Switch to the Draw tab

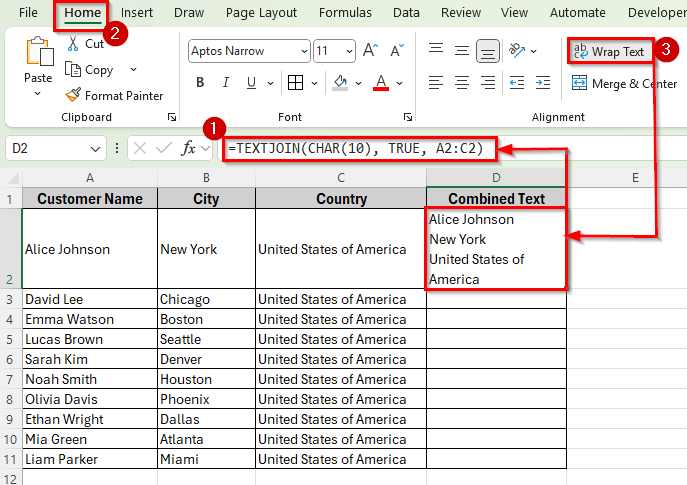(189, 13)
